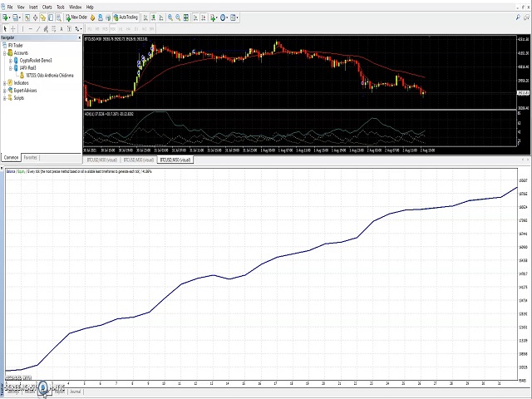Switch to candlestick chart view
Image resolution: width=532 pixels, height=399 pixels.
click(x=153, y=17)
